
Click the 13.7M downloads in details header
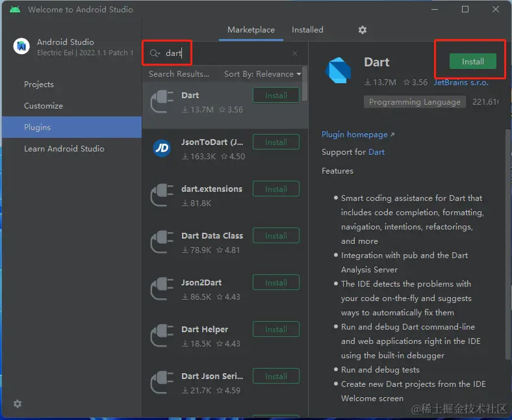pyautogui.click(x=380, y=83)
